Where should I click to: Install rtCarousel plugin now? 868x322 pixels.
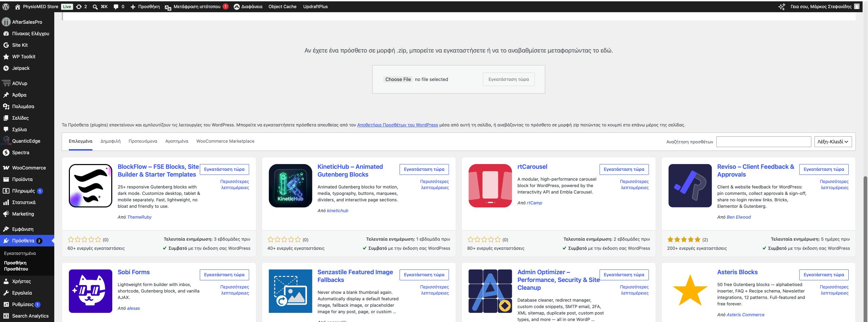(624, 169)
